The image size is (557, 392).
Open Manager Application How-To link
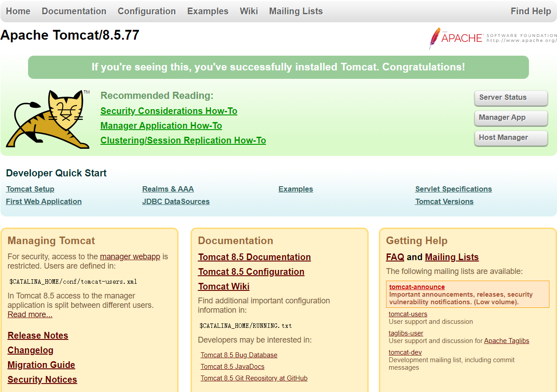[161, 126]
